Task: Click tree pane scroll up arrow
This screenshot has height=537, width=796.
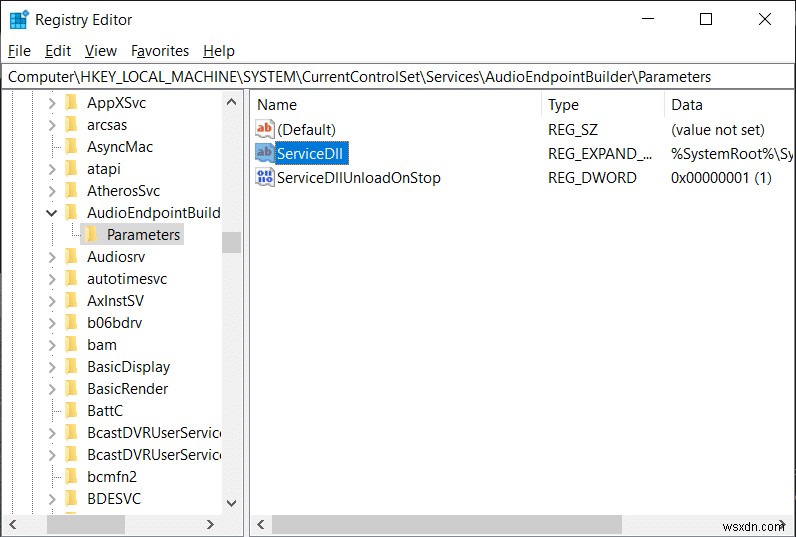Action: click(231, 102)
